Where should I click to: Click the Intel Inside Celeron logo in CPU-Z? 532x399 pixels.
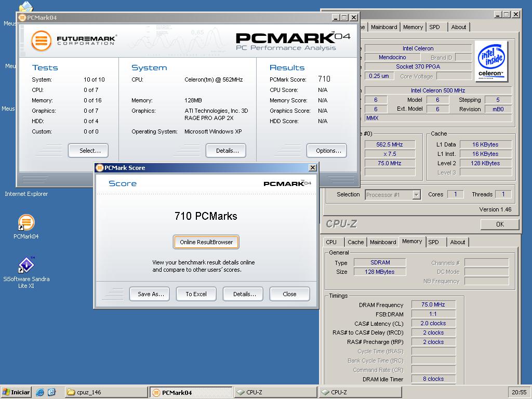[491, 61]
